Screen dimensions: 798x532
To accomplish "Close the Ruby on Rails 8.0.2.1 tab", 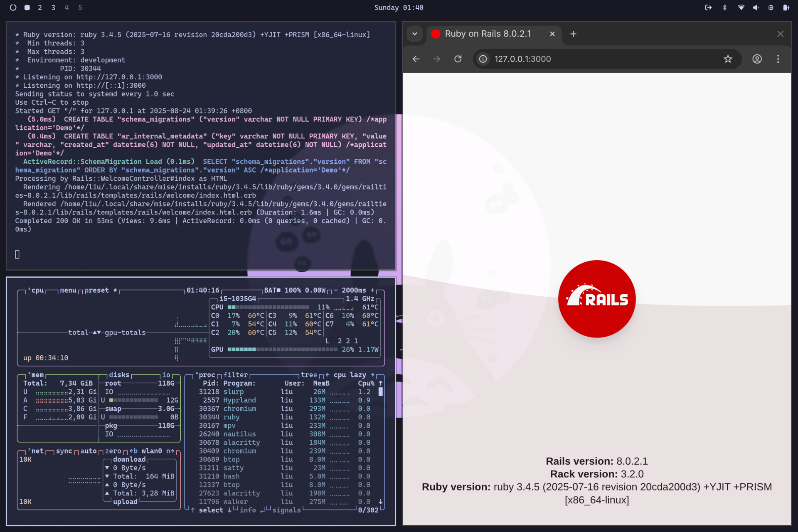I will pyautogui.click(x=552, y=34).
